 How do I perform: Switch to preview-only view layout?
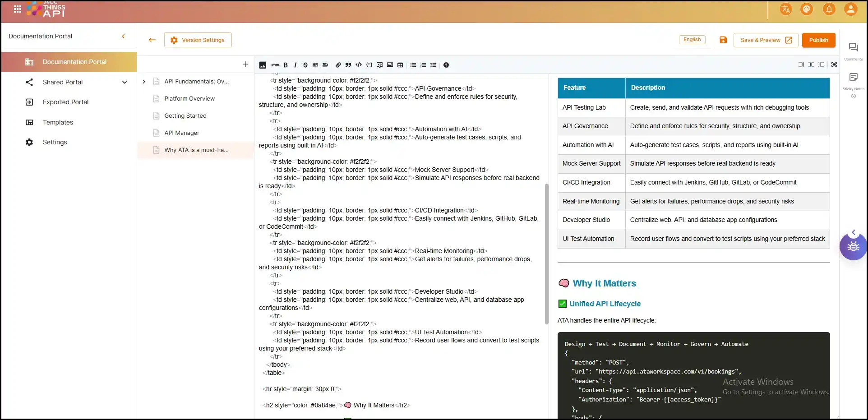pos(821,65)
